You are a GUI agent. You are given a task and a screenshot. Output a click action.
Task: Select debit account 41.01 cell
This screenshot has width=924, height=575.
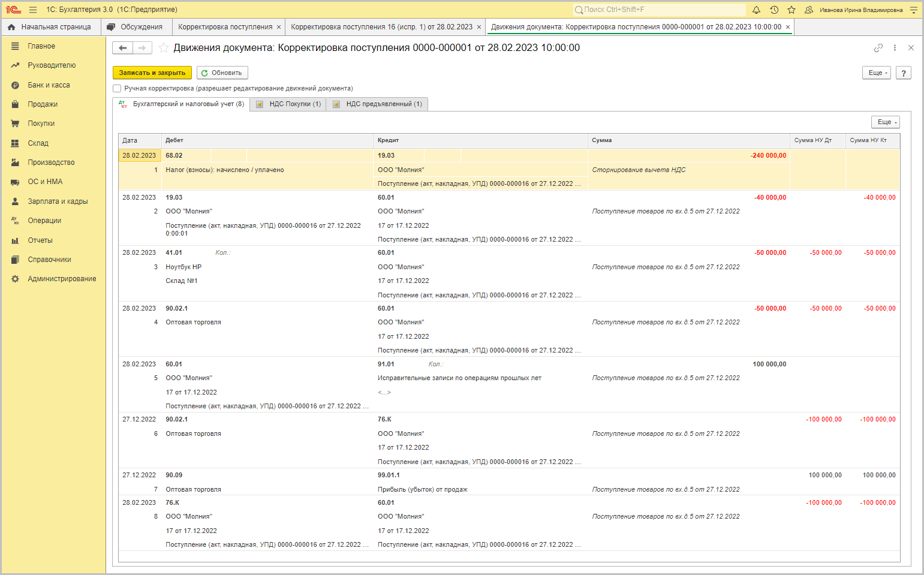(174, 252)
